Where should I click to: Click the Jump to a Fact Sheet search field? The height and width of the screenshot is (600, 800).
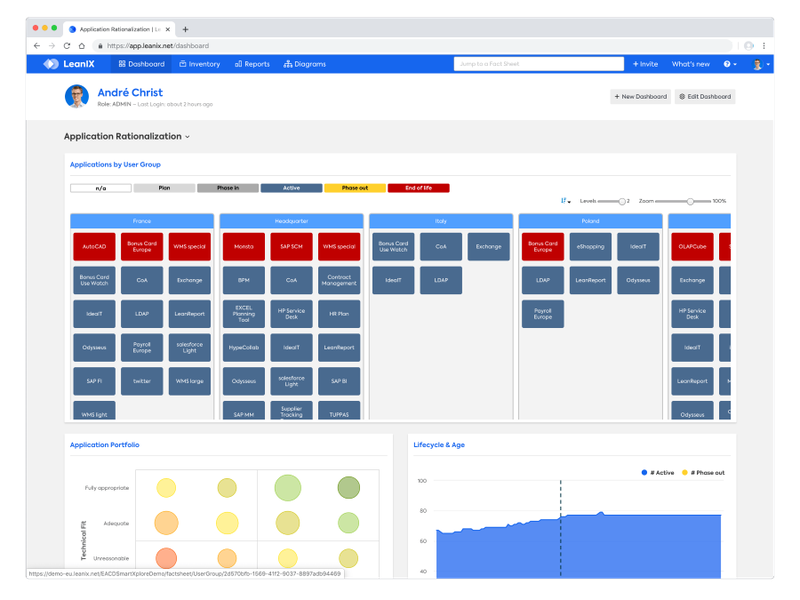(539, 64)
